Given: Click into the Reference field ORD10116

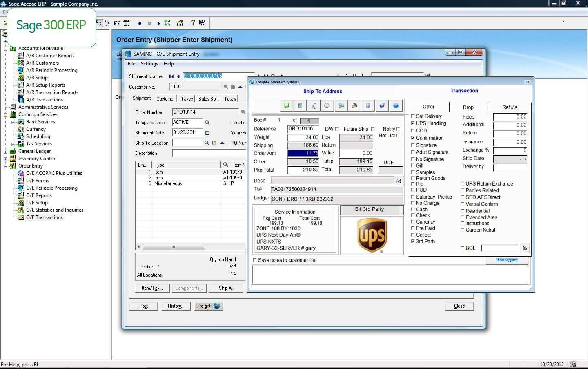Looking at the screenshot, I should [x=303, y=129].
